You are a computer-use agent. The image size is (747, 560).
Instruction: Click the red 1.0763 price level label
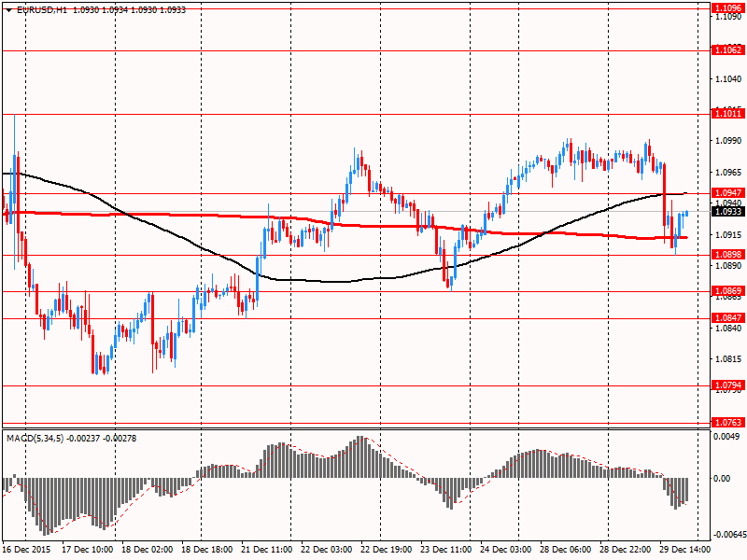tap(728, 423)
